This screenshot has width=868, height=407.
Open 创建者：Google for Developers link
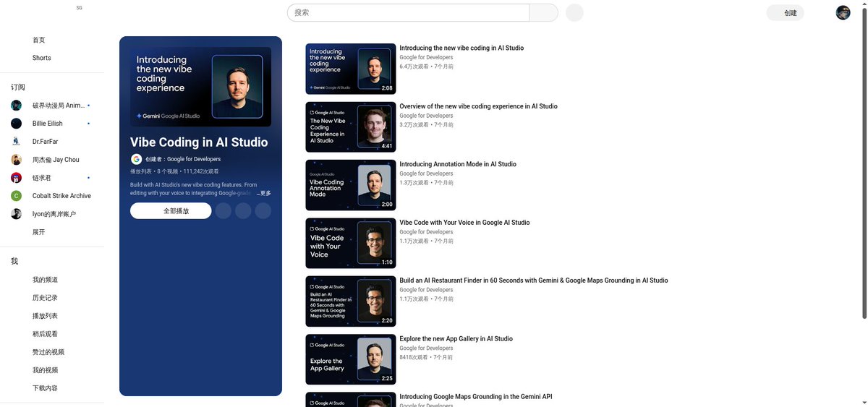point(183,159)
